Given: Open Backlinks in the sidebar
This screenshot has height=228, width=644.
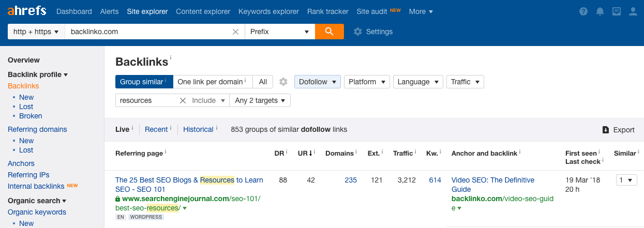Looking at the screenshot, I should point(23,86).
